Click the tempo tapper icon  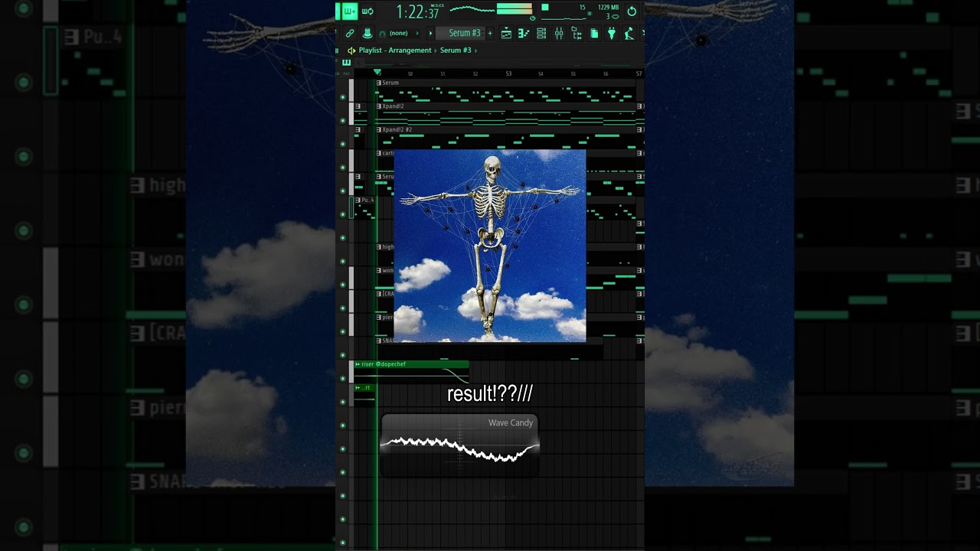click(629, 33)
